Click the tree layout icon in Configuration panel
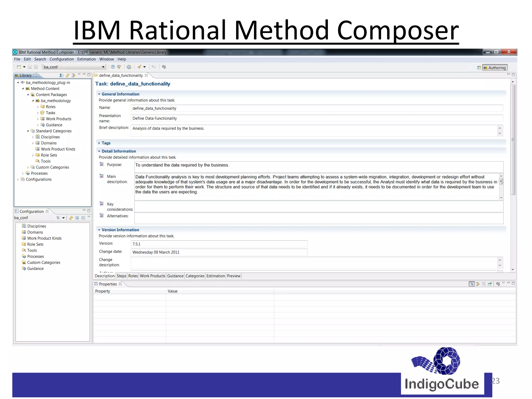The image size is (532, 399). coord(58,218)
